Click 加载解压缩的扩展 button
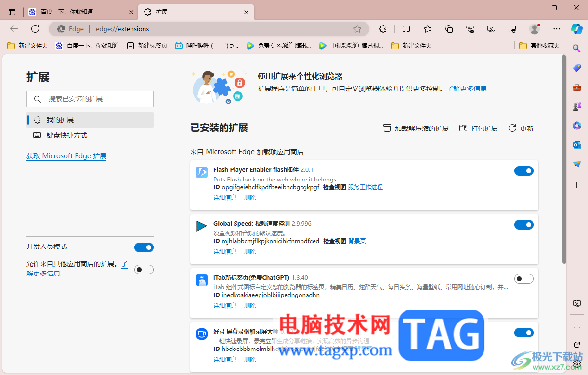588x375 pixels. [x=416, y=129]
